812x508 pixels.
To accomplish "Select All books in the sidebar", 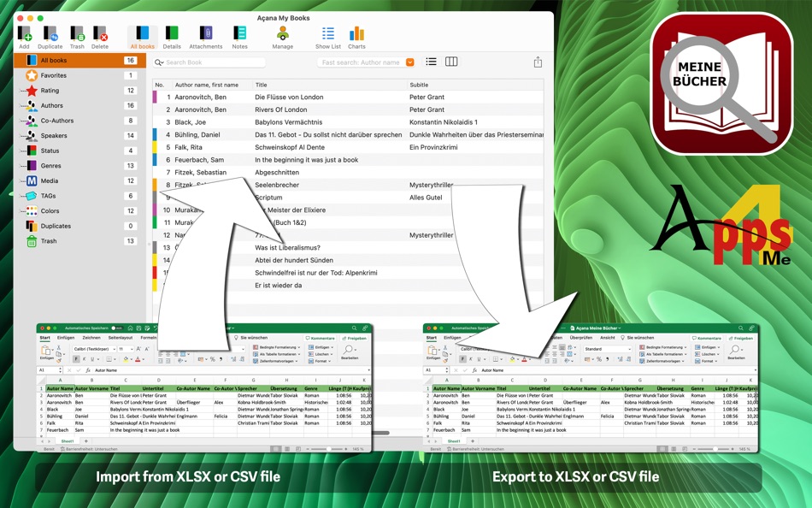I will coord(79,60).
